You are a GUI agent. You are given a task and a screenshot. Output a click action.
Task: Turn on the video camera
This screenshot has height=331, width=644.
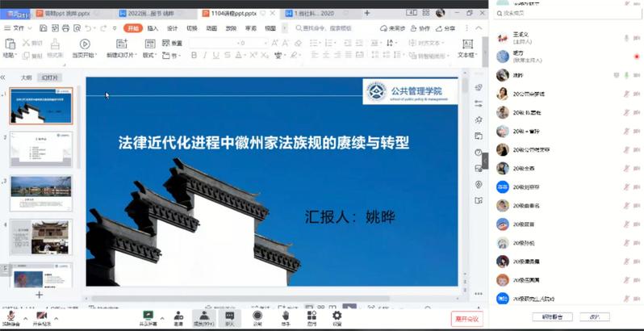click(x=41, y=316)
